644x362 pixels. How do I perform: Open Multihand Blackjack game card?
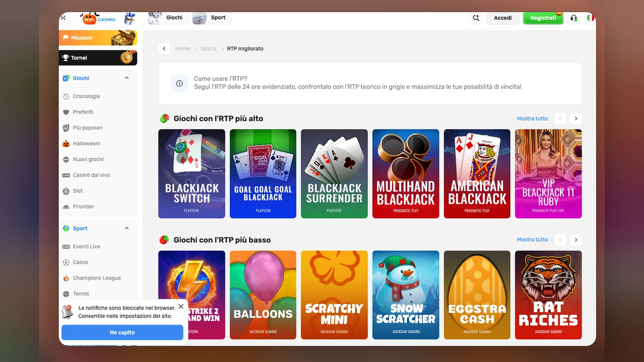[406, 174]
